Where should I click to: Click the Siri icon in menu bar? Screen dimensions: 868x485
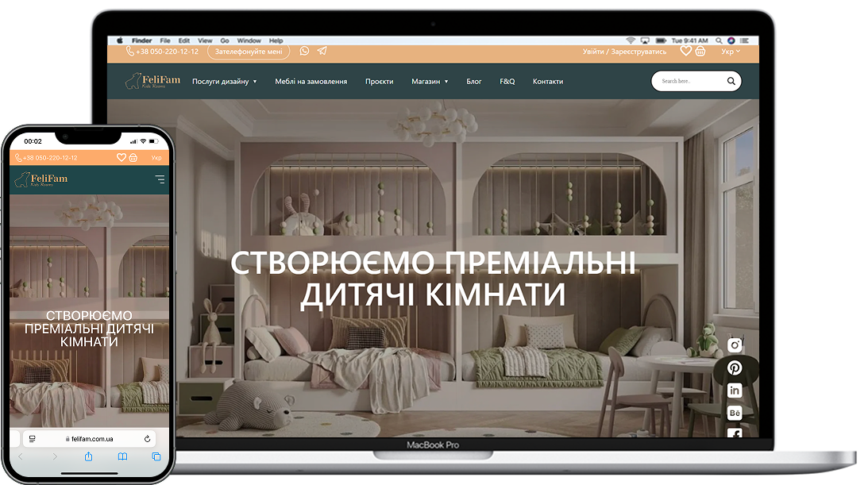(x=731, y=40)
